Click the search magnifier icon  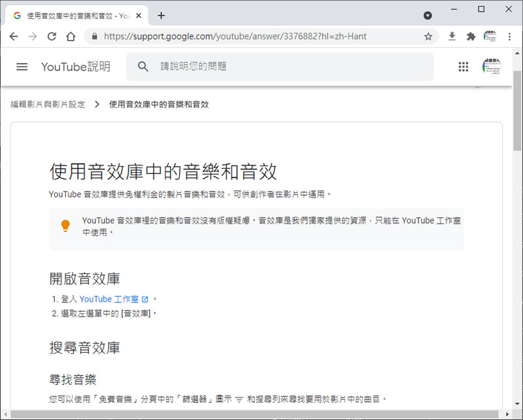click(143, 67)
